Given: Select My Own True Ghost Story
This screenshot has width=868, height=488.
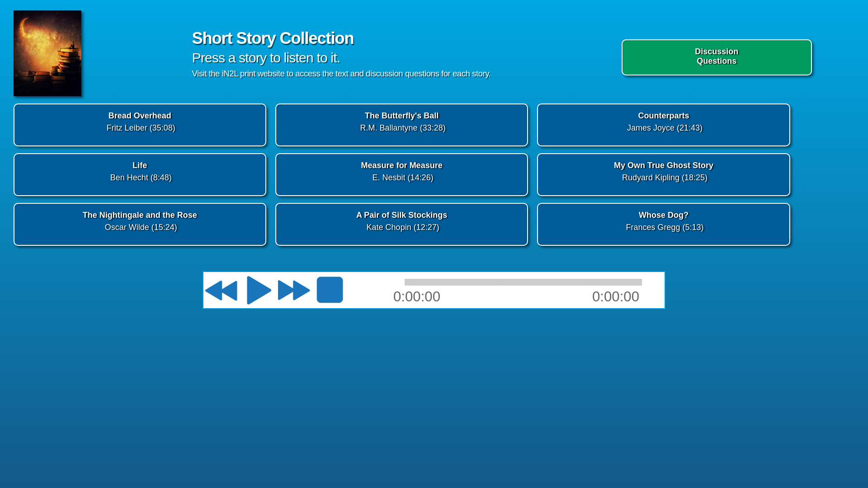Looking at the screenshot, I should click(x=663, y=175).
